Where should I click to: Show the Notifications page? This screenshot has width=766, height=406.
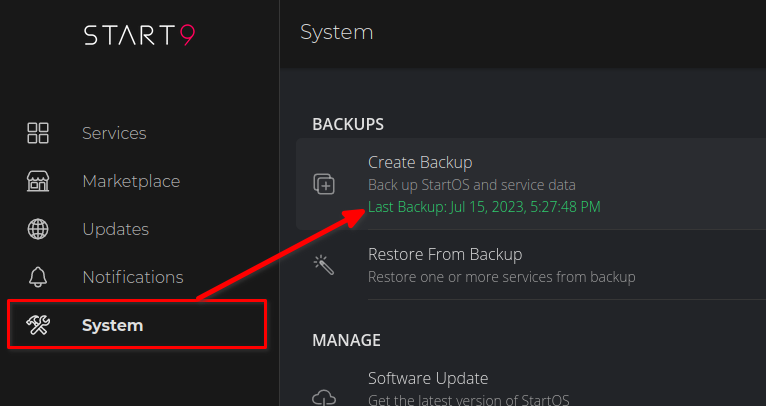tap(133, 277)
